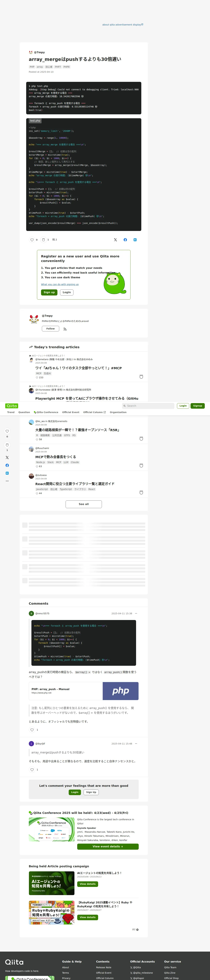
Task: Jump to comments via comment count icon
Action: [x=54, y=240]
